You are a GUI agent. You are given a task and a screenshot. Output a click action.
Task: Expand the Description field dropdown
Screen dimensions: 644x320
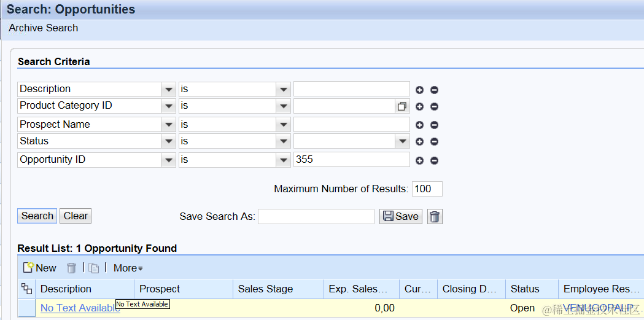click(x=169, y=90)
